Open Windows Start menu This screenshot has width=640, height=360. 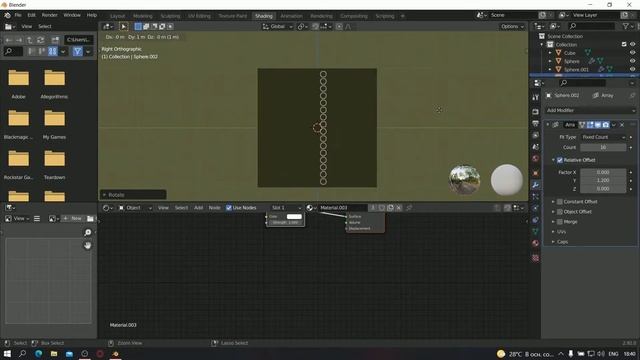coord(7,353)
